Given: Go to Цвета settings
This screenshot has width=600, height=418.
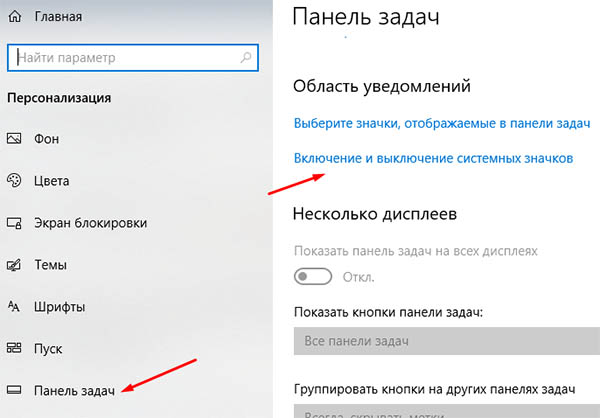Looking at the screenshot, I should [x=52, y=181].
